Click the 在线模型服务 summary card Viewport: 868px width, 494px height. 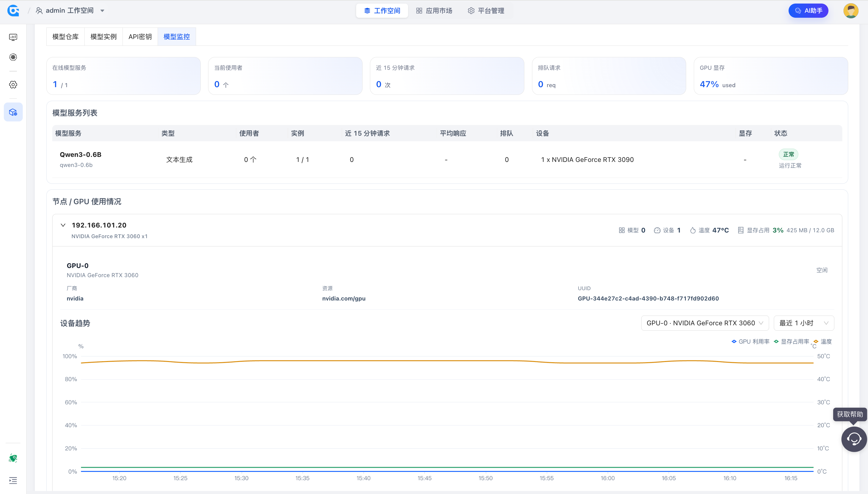pyautogui.click(x=123, y=76)
